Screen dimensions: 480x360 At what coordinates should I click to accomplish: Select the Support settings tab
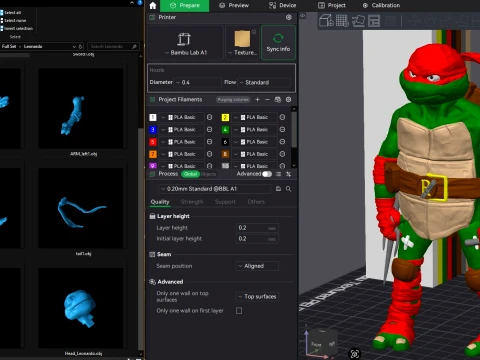tap(225, 202)
